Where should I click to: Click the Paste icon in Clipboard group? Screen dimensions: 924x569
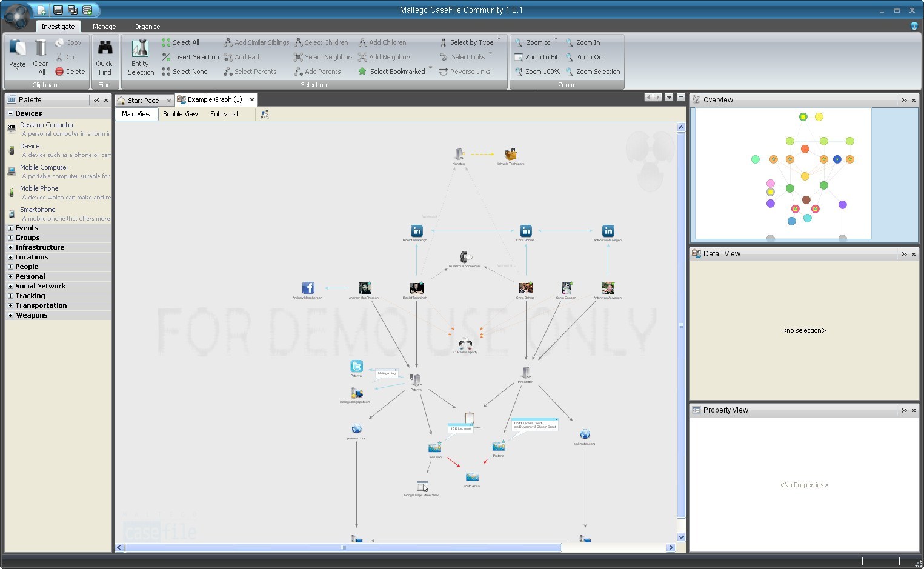pos(17,48)
